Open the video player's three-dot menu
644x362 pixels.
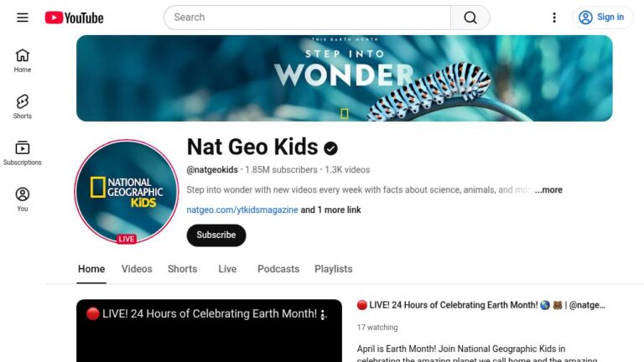(323, 315)
